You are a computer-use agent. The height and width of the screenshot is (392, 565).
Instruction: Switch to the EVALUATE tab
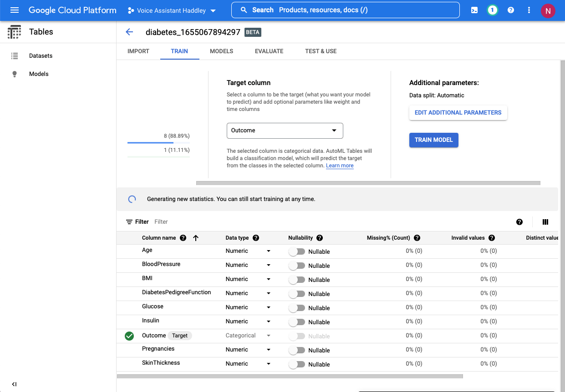tap(269, 51)
